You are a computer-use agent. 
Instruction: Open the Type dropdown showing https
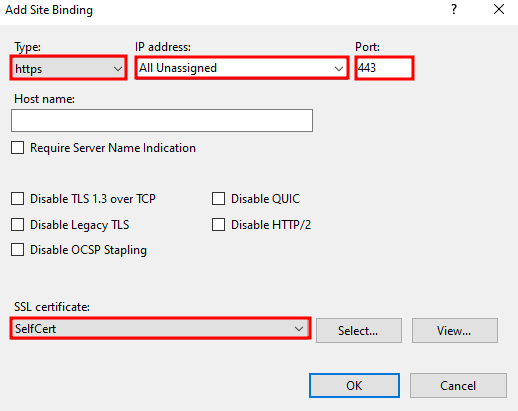tap(68, 68)
